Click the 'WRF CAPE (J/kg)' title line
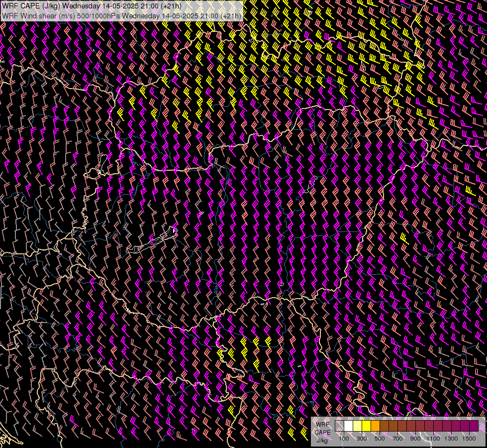 tap(92, 6)
